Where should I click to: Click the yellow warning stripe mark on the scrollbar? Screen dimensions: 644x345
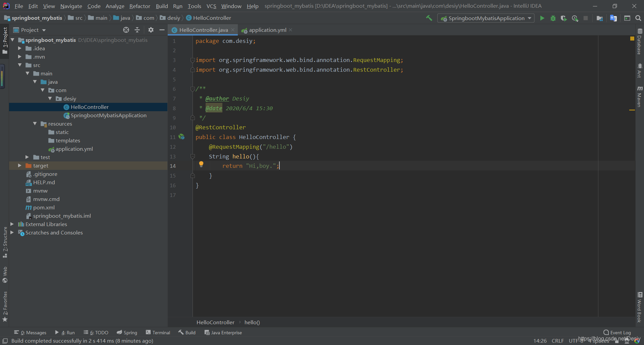[x=632, y=110]
